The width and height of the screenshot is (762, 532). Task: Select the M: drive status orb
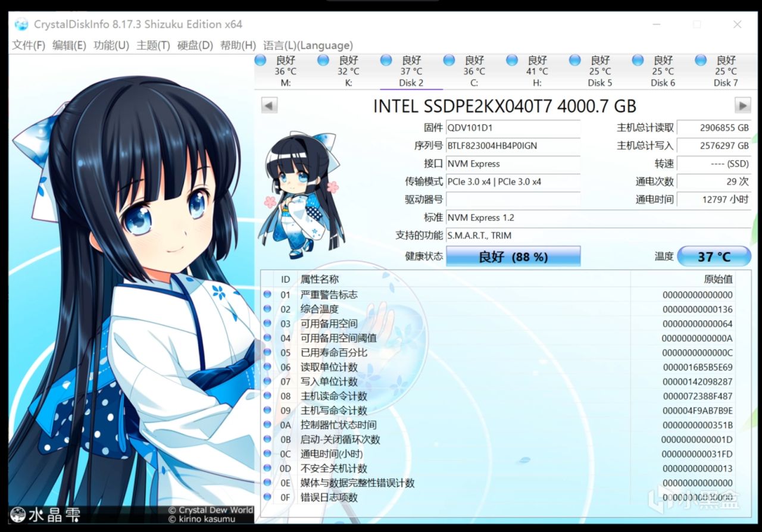(x=260, y=60)
